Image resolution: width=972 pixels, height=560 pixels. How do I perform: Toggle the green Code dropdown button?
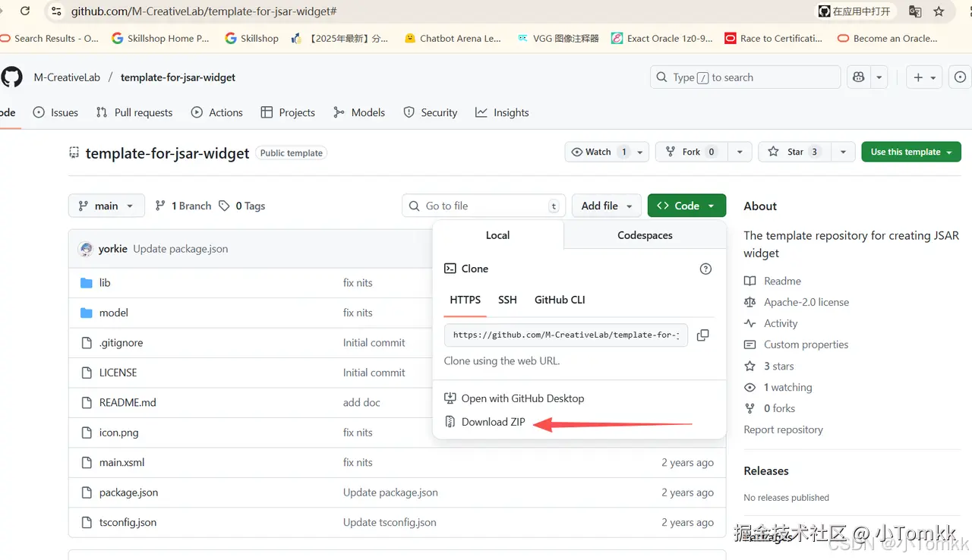[686, 206]
